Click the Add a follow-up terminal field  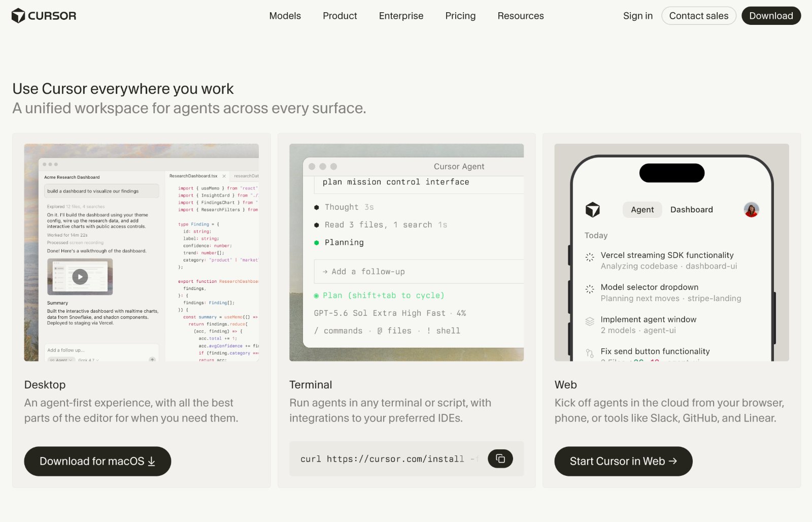419,272
